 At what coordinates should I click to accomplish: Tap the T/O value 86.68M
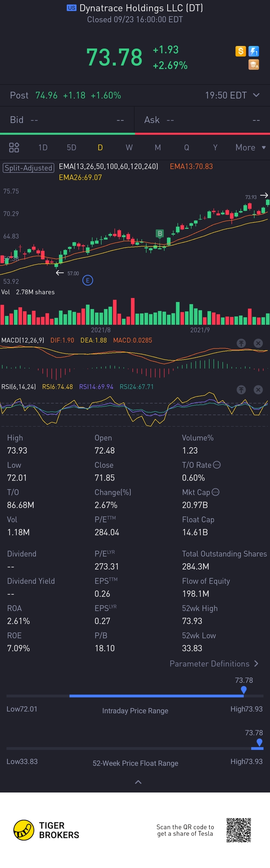pos(20,505)
